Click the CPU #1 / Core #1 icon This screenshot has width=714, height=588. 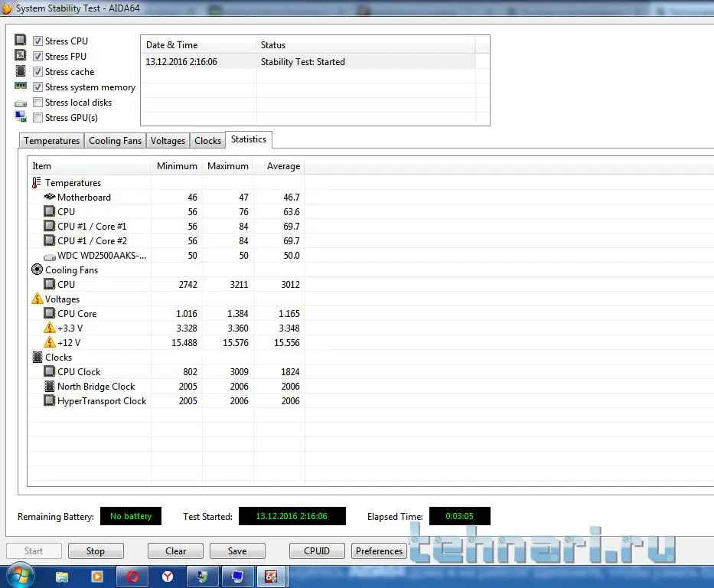[x=49, y=226]
